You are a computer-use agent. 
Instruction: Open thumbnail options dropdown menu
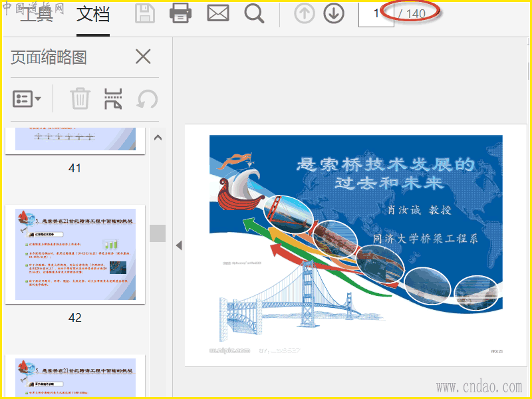tap(27, 98)
